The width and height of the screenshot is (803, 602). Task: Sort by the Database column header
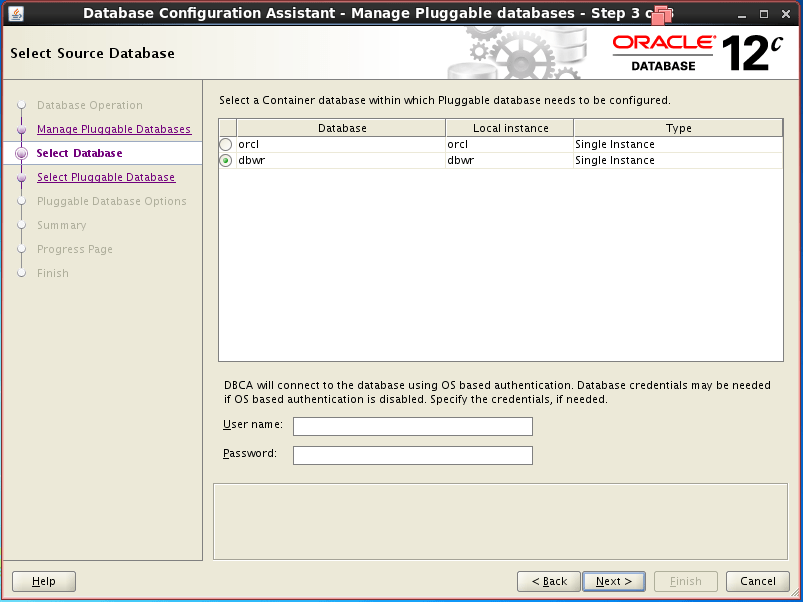(342, 128)
